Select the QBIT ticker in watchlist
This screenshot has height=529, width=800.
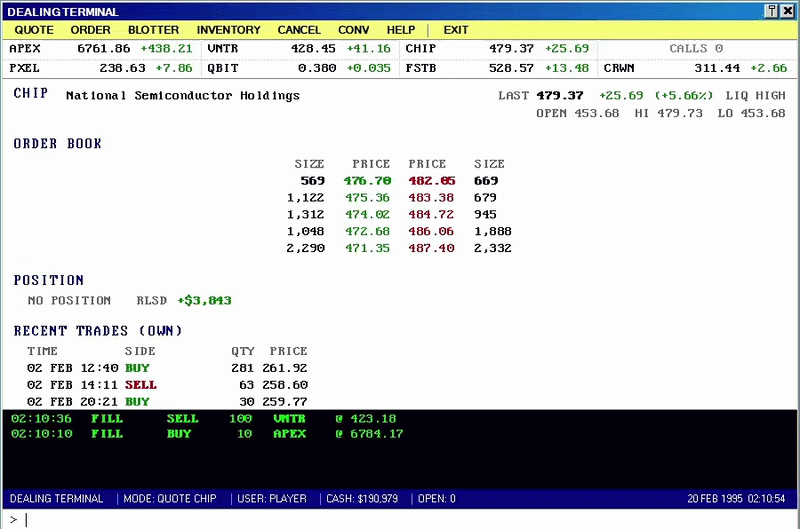coord(299,68)
